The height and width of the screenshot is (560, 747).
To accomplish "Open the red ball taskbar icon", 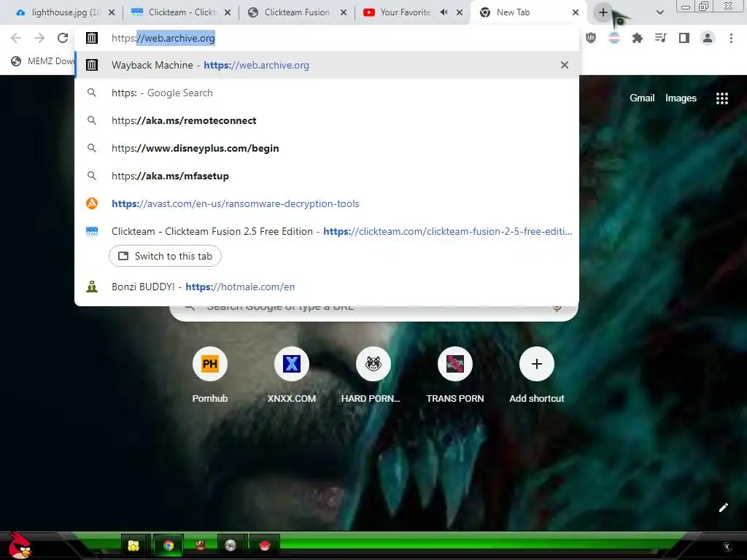I will (264, 545).
